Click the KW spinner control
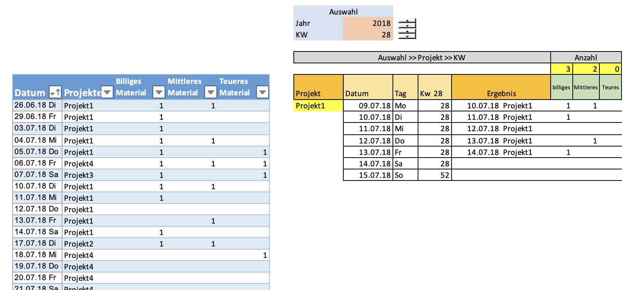This screenshot has height=290, width=644. [x=407, y=35]
